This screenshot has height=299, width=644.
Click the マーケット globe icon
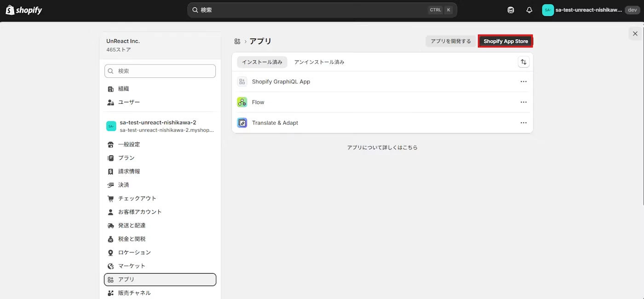[x=110, y=266]
